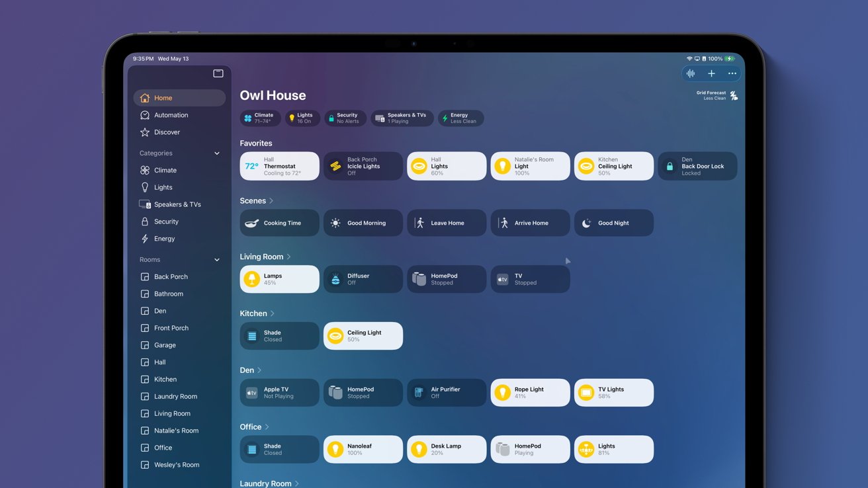
Task: Expand the Scenes section chevron
Action: coord(271,201)
